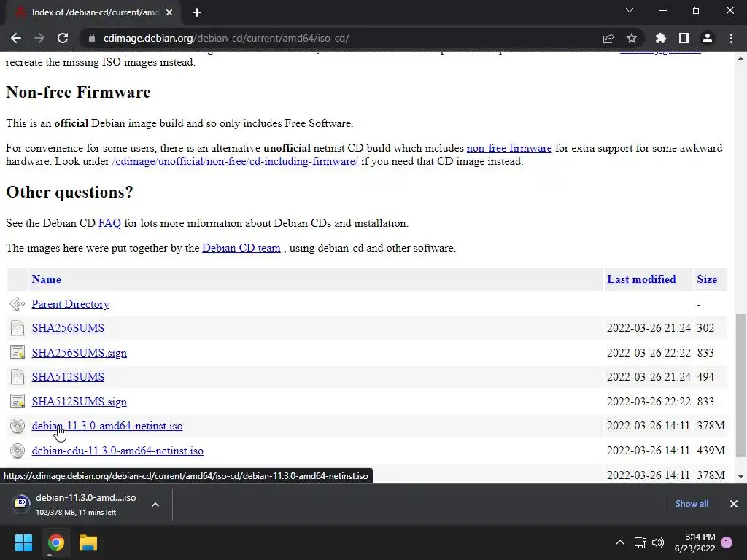Click the page vertical scrollbar thumb

coord(740,386)
